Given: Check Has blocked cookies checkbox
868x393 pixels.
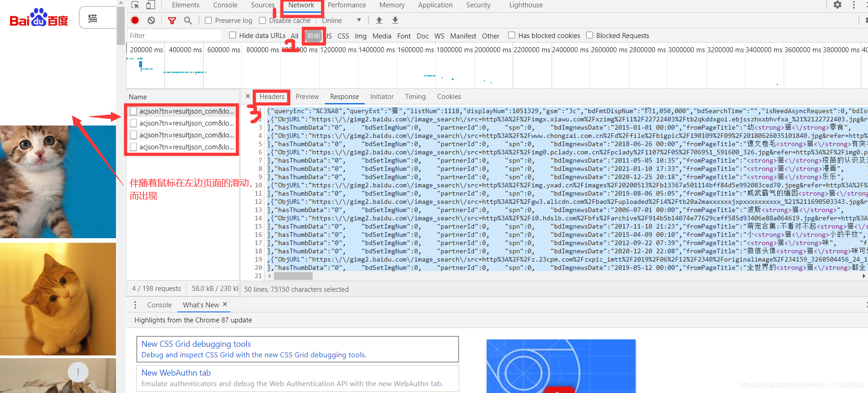Looking at the screenshot, I should (x=511, y=35).
